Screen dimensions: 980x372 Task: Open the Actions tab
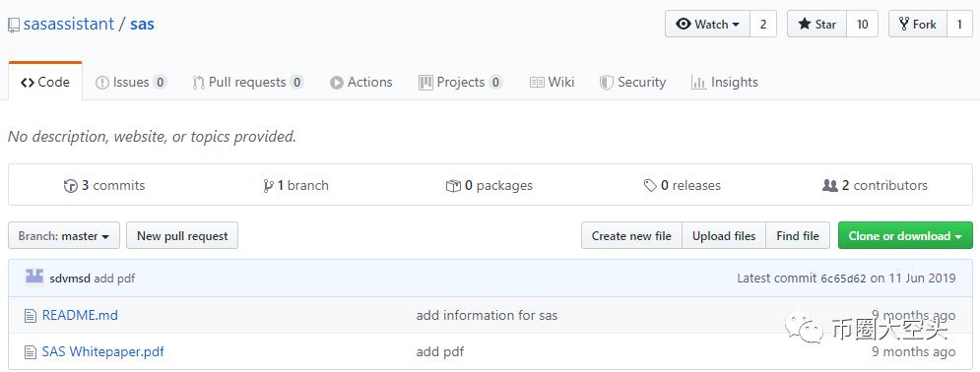coord(361,82)
